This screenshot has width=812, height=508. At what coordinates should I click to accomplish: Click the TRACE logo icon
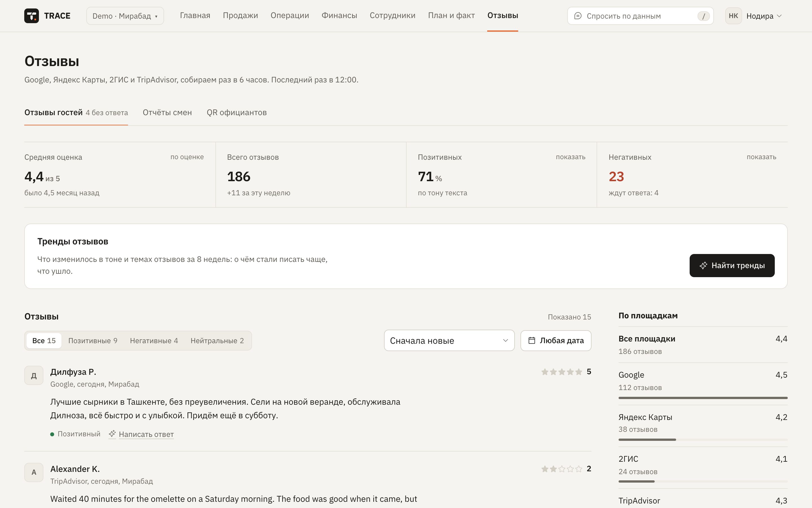point(32,16)
